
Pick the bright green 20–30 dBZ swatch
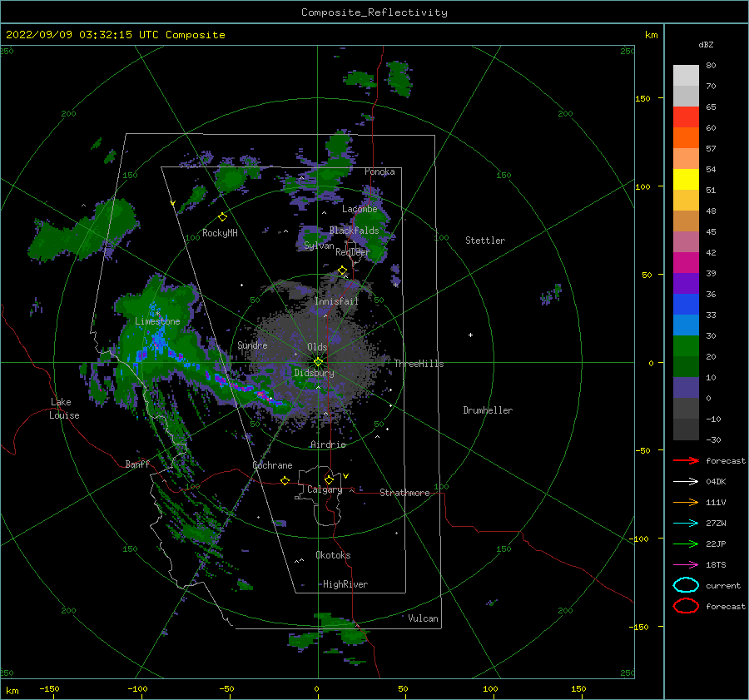coord(686,345)
